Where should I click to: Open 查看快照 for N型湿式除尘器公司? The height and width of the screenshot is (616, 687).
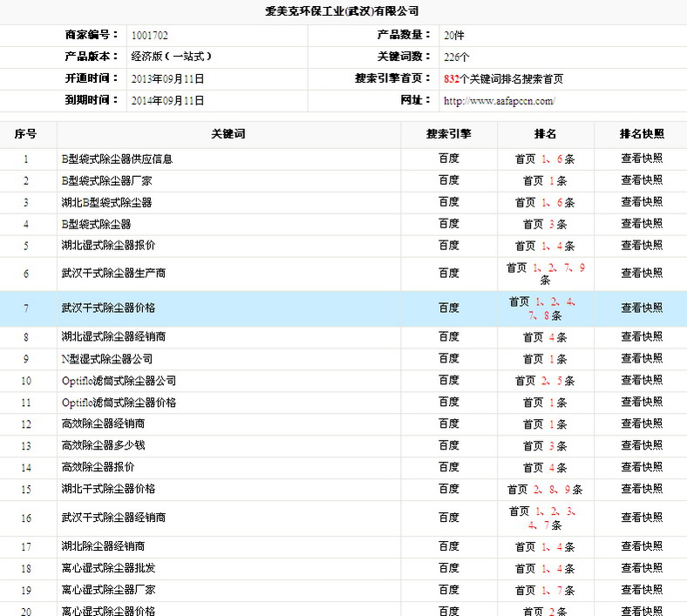[642, 359]
